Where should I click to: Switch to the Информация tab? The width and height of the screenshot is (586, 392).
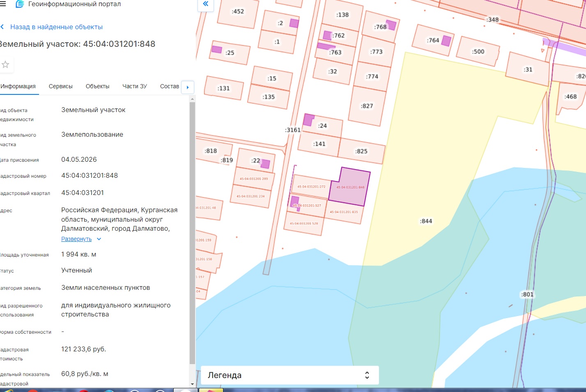point(18,86)
